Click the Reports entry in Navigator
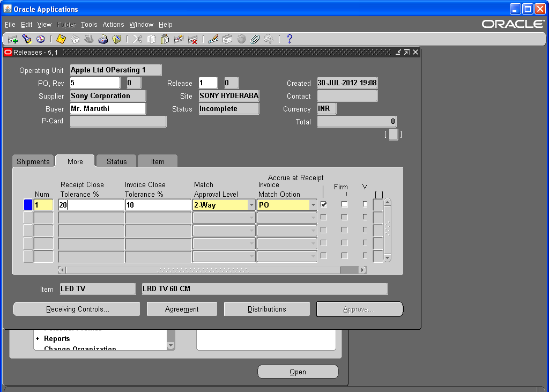This screenshot has height=392, width=549. click(57, 339)
